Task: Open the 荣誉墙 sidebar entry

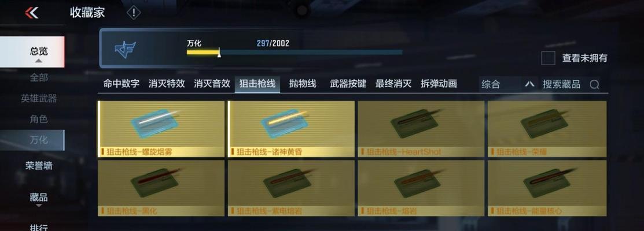Action: 39,166
